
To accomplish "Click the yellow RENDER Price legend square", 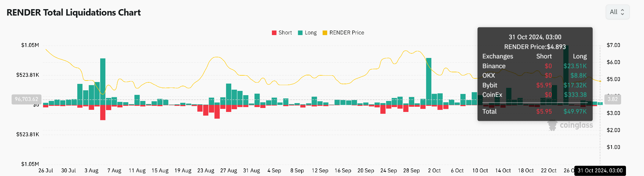I will point(325,33).
